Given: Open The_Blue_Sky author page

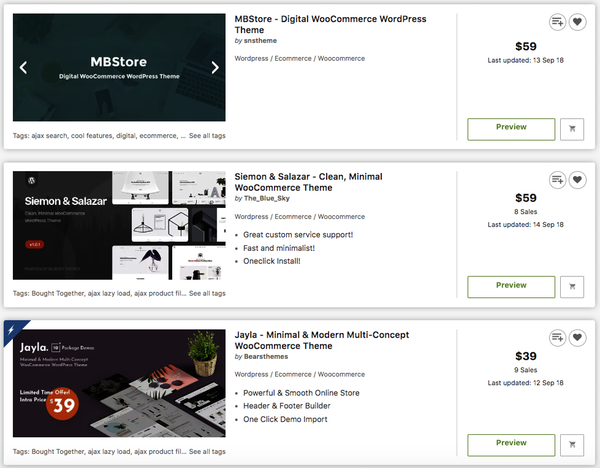Looking at the screenshot, I should pos(266,198).
